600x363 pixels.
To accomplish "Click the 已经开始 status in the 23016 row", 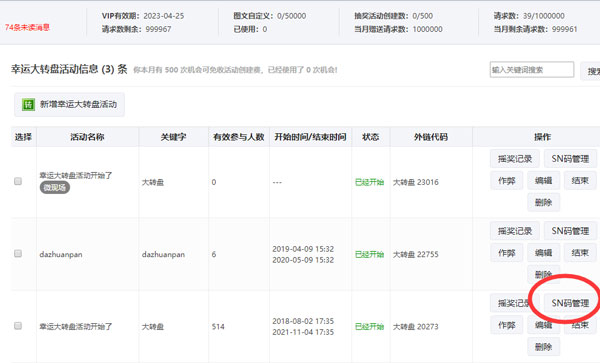I will pos(369,182).
